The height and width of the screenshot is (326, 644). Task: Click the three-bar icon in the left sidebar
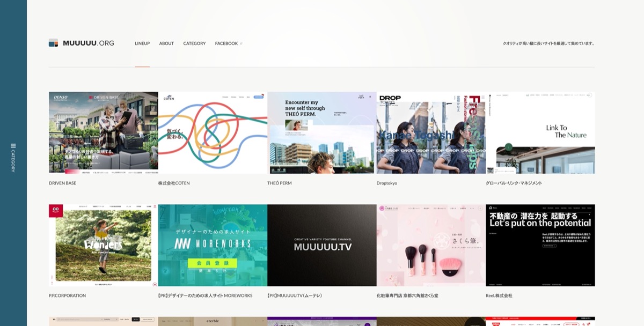coord(13,146)
